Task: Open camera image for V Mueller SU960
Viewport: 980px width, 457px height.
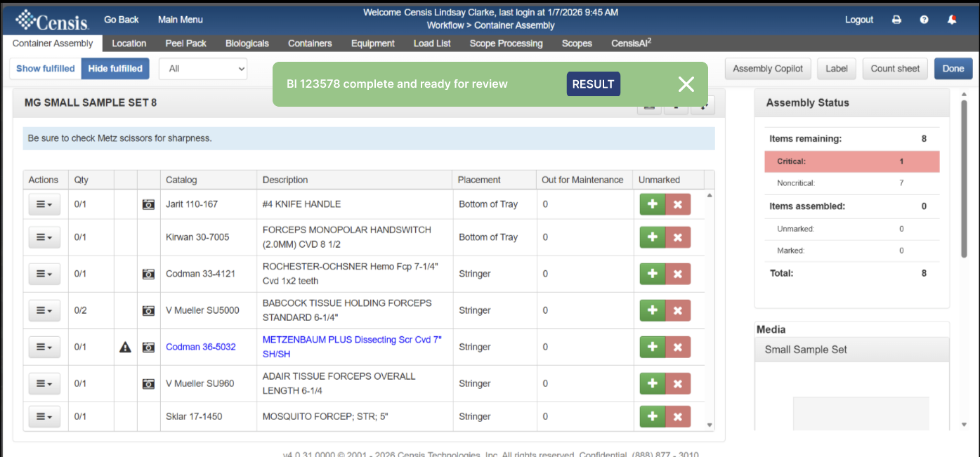Action: pyautogui.click(x=148, y=383)
